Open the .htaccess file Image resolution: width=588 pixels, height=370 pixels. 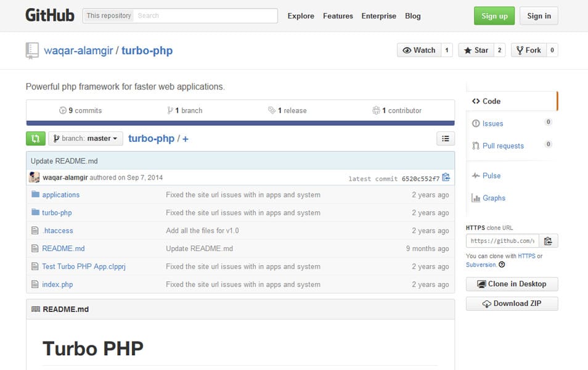(58, 231)
